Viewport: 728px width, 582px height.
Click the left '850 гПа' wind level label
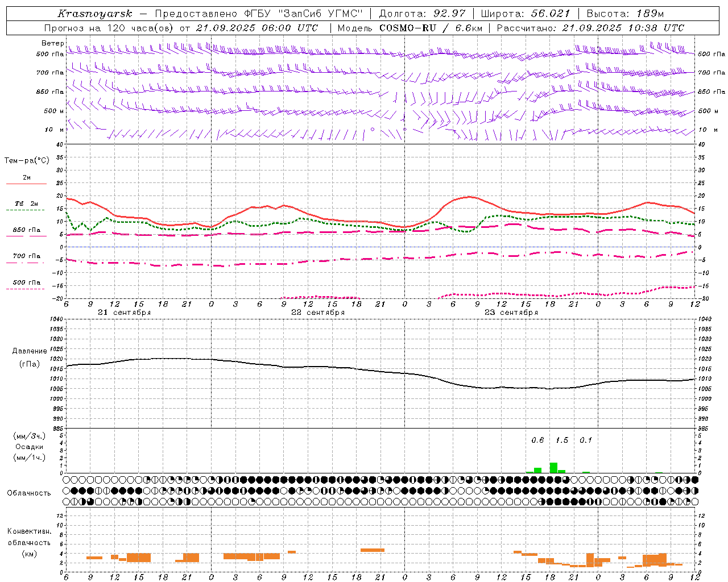(x=50, y=92)
